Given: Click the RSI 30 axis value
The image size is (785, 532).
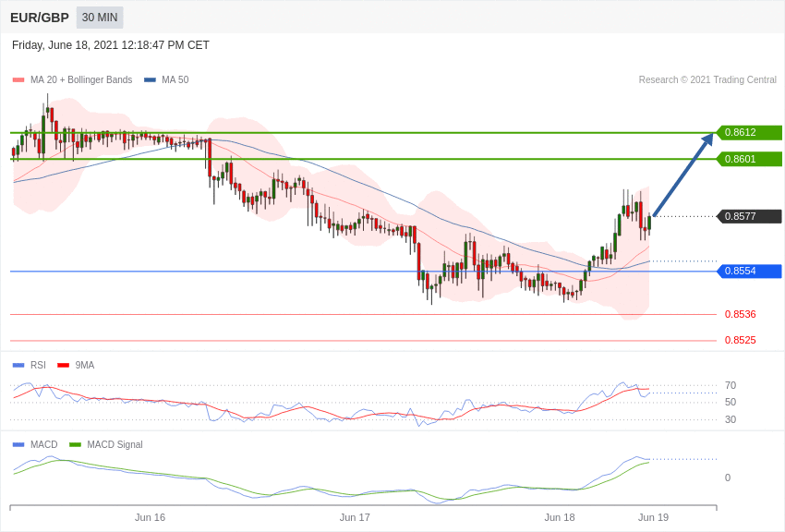Looking at the screenshot, I should pyautogui.click(x=731, y=419).
